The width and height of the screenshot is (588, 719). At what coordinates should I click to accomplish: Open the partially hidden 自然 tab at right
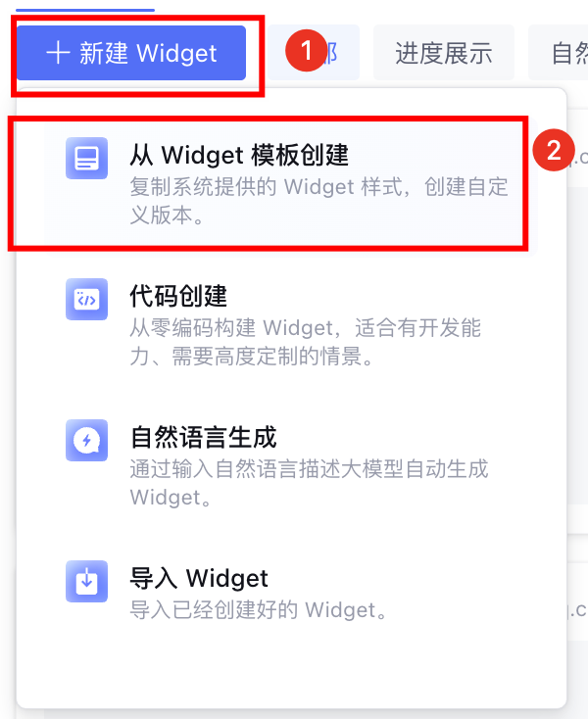click(x=560, y=53)
